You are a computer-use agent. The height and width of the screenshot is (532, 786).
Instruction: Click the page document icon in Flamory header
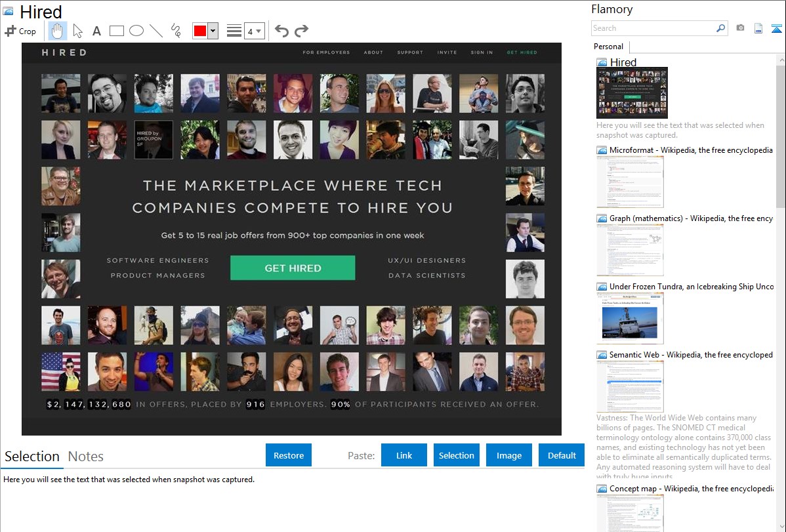(758, 28)
